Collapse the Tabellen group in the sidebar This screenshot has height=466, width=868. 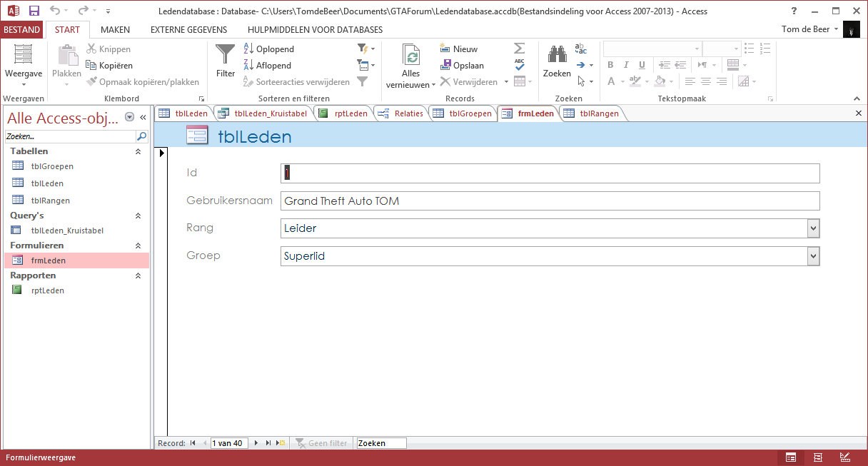[x=138, y=151]
